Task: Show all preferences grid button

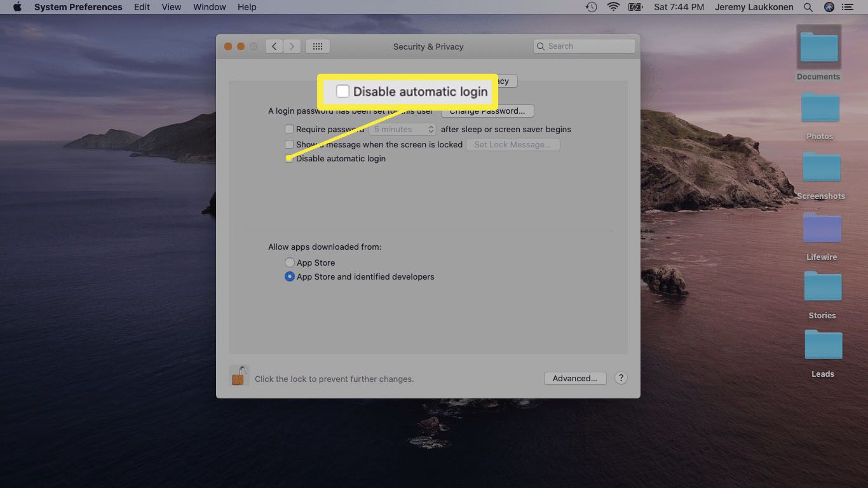Action: pos(318,46)
